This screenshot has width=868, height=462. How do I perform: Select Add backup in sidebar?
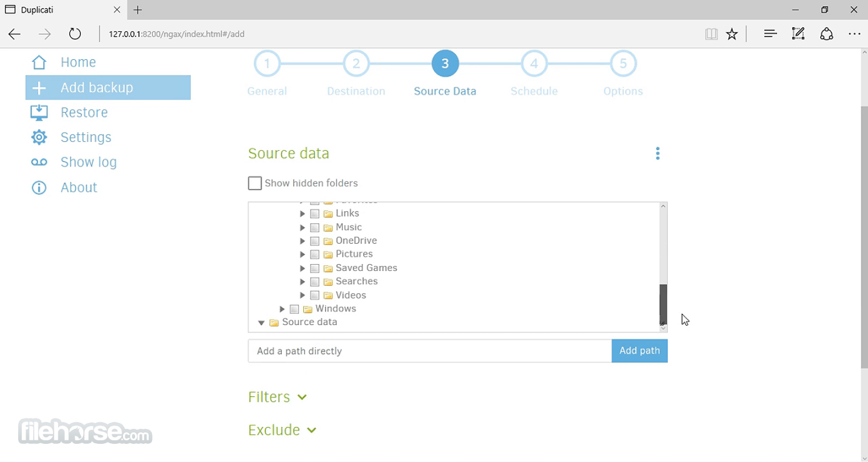tap(108, 87)
